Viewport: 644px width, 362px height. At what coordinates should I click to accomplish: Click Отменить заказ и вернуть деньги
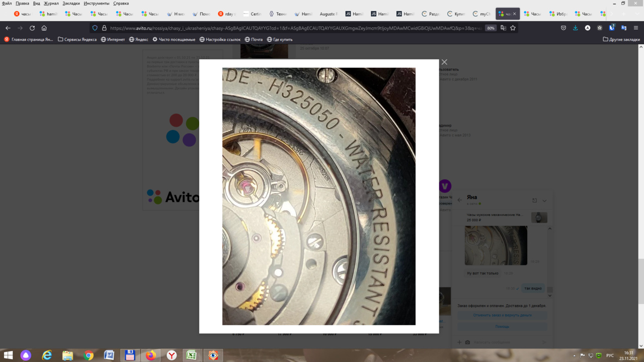(502, 315)
